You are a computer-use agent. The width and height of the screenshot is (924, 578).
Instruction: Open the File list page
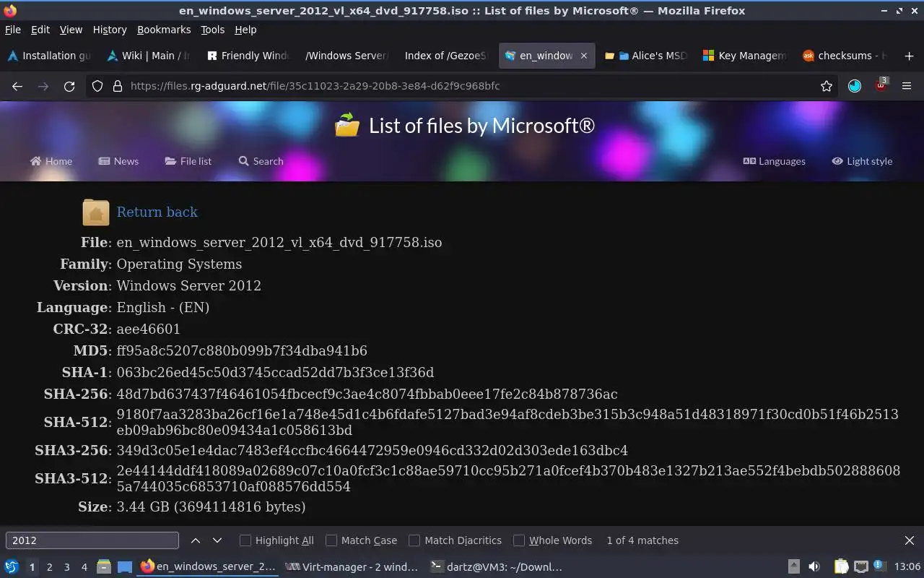pyautogui.click(x=188, y=161)
